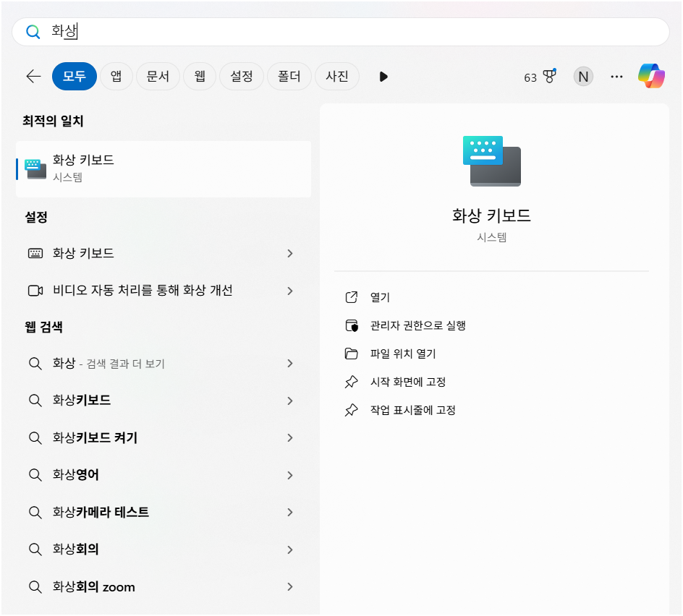Screen dimensions: 683x616
Task: Click the N user account icon
Action: tap(583, 76)
